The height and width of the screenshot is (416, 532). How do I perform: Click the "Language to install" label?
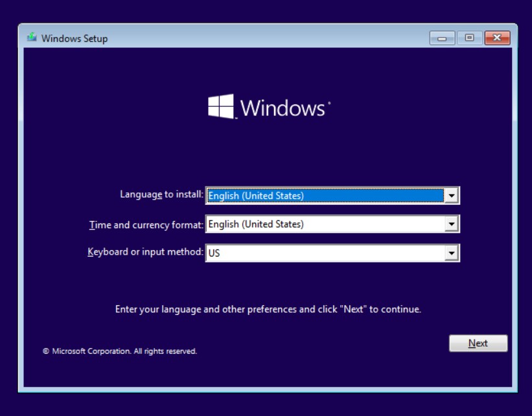pyautogui.click(x=161, y=194)
